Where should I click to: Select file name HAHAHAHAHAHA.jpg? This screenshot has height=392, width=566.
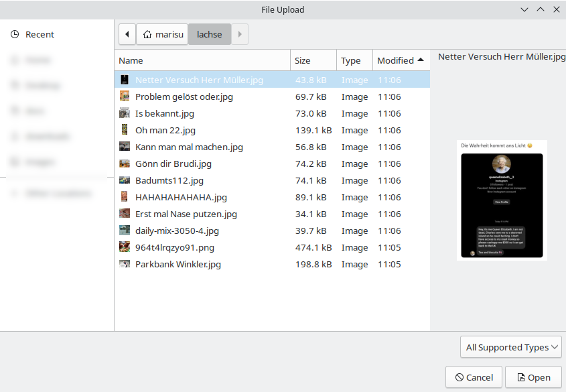[181, 198]
